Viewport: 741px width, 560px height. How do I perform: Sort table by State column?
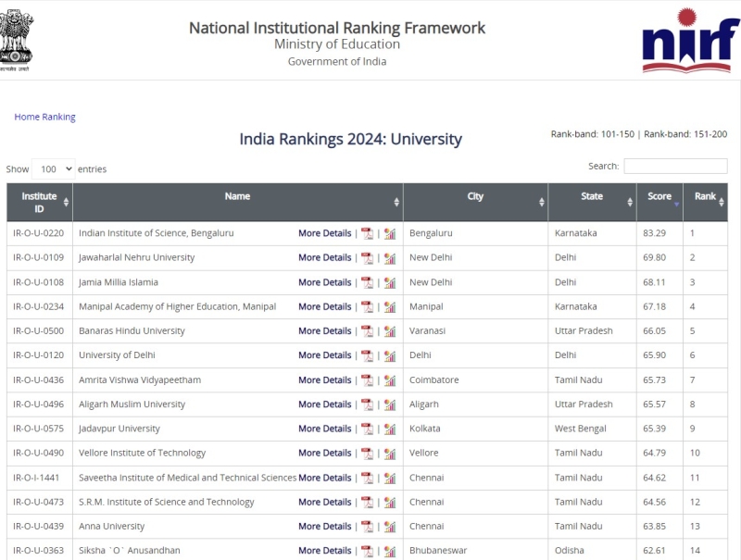coord(592,203)
